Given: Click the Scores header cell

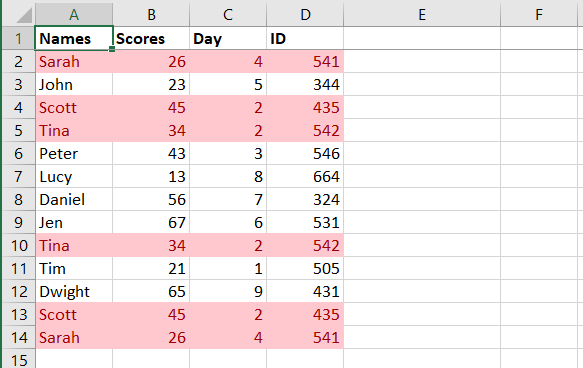Looking at the screenshot, I should click(151, 38).
